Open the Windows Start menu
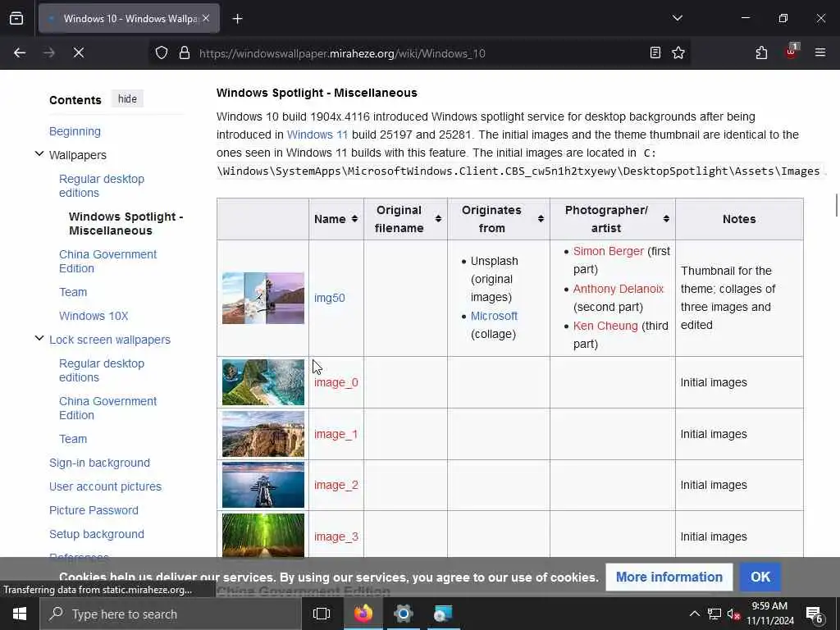The height and width of the screenshot is (630, 840). coord(20,614)
